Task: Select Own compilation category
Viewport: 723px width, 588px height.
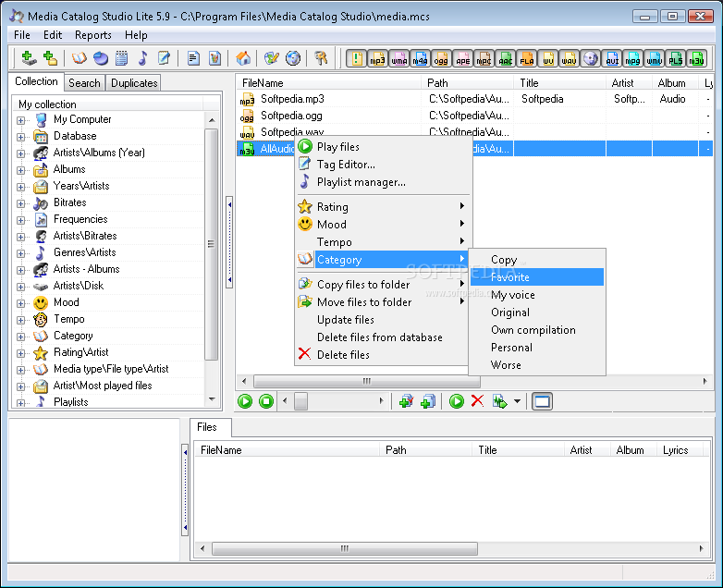Action: (x=537, y=330)
